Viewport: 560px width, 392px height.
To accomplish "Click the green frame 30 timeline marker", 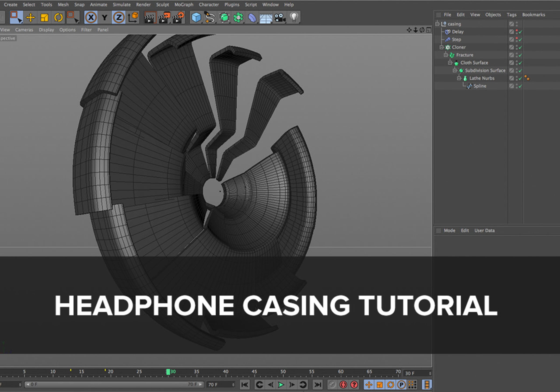I will point(168,372).
